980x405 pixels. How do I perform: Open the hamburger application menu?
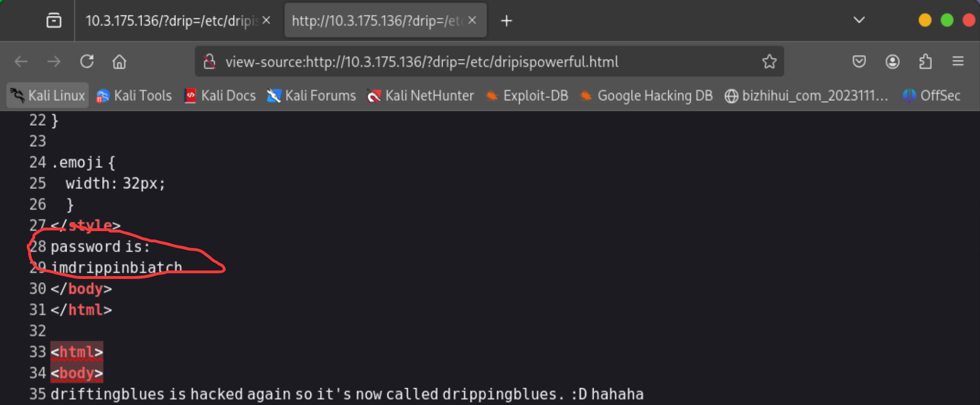958,61
